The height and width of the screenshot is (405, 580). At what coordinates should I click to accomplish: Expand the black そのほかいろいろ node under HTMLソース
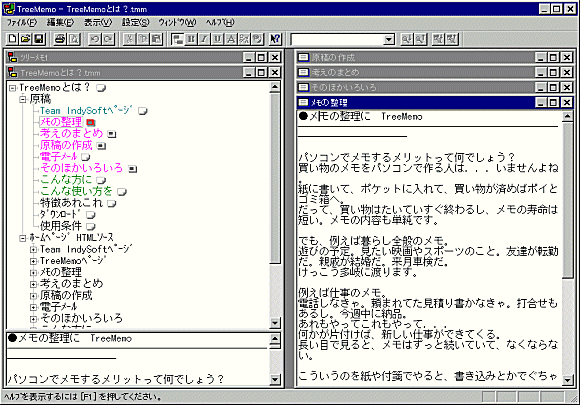click(33, 319)
